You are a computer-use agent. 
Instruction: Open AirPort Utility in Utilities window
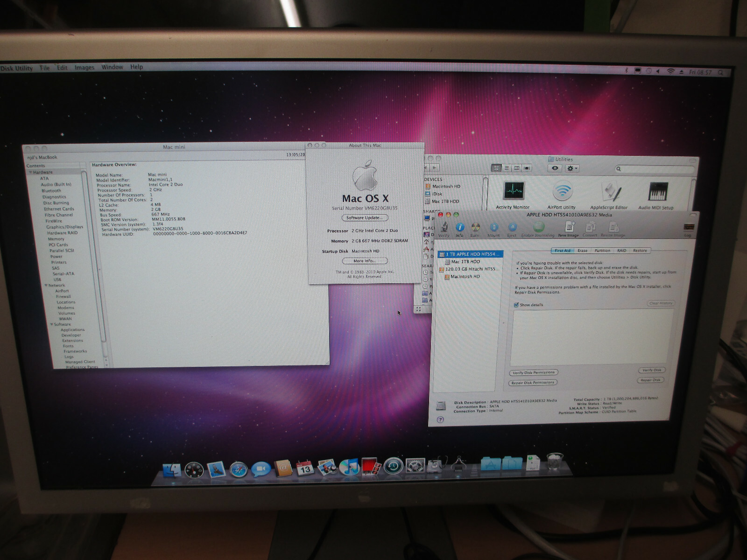[x=562, y=191]
